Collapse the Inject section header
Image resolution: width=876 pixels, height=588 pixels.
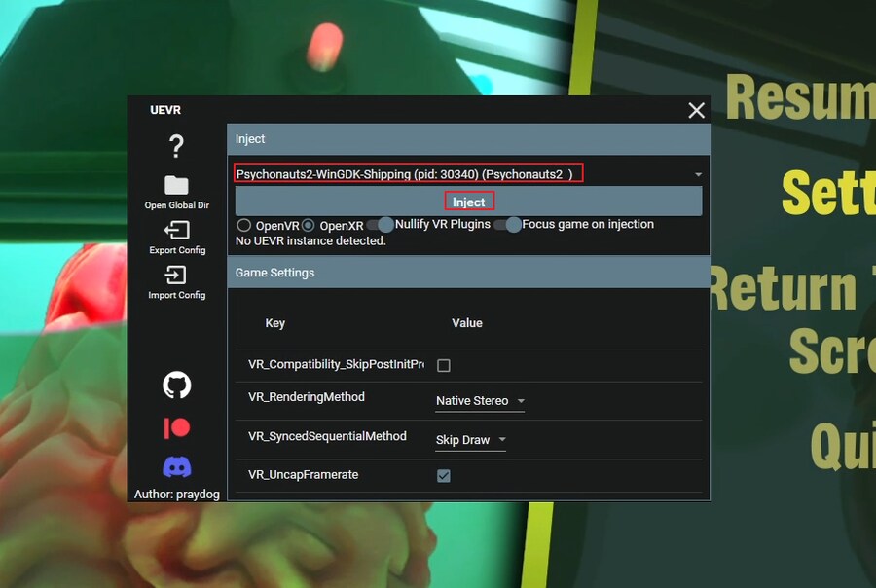click(468, 139)
